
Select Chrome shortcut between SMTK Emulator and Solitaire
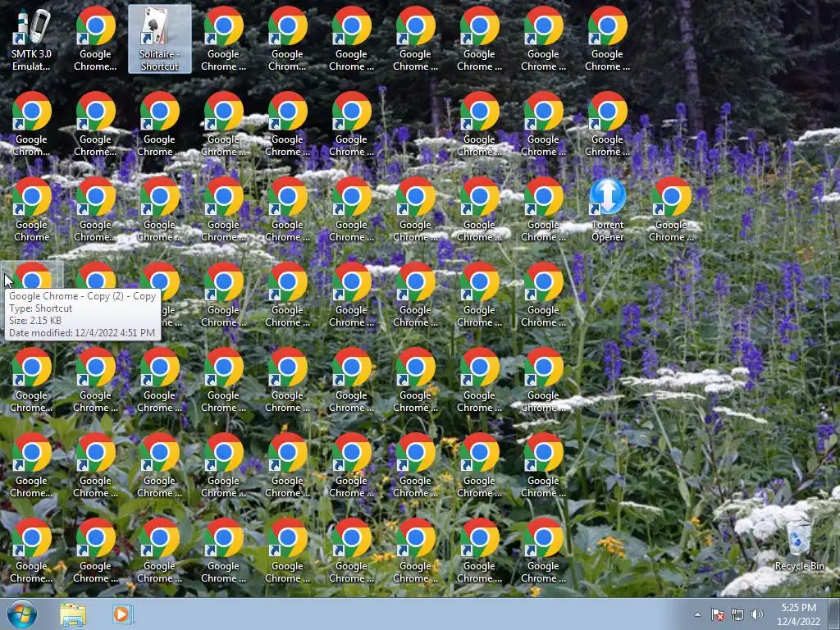click(95, 39)
